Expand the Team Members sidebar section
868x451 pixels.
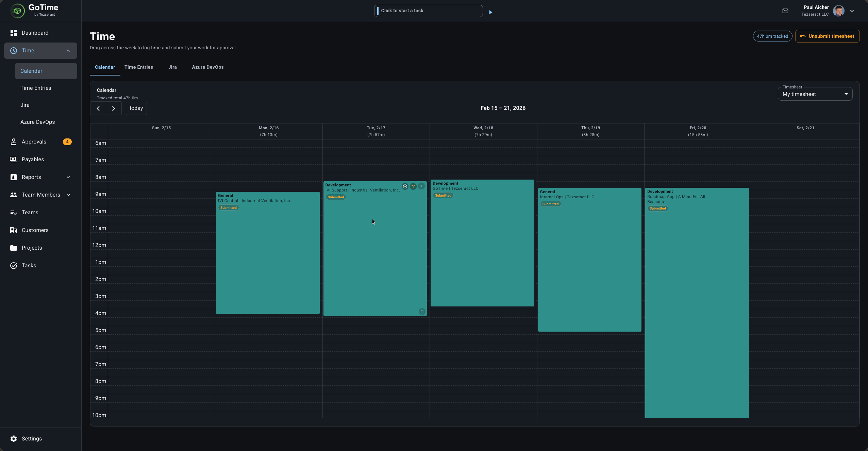pyautogui.click(x=68, y=195)
